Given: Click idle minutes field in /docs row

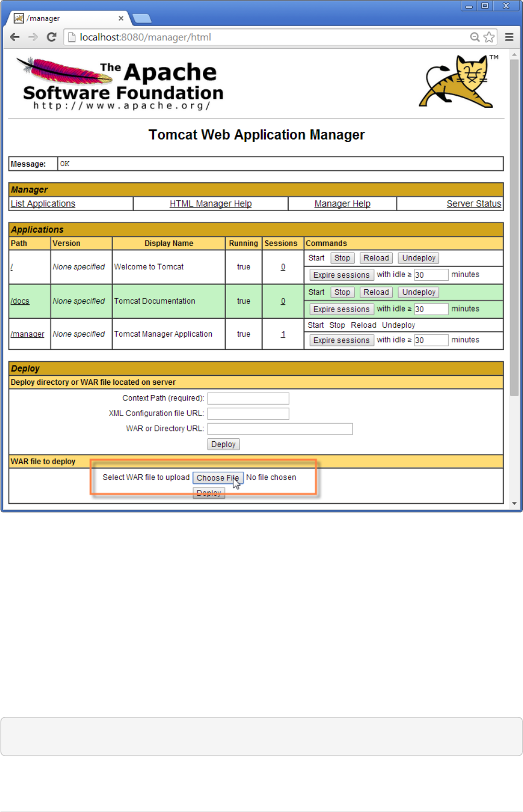Looking at the screenshot, I should (x=431, y=309).
